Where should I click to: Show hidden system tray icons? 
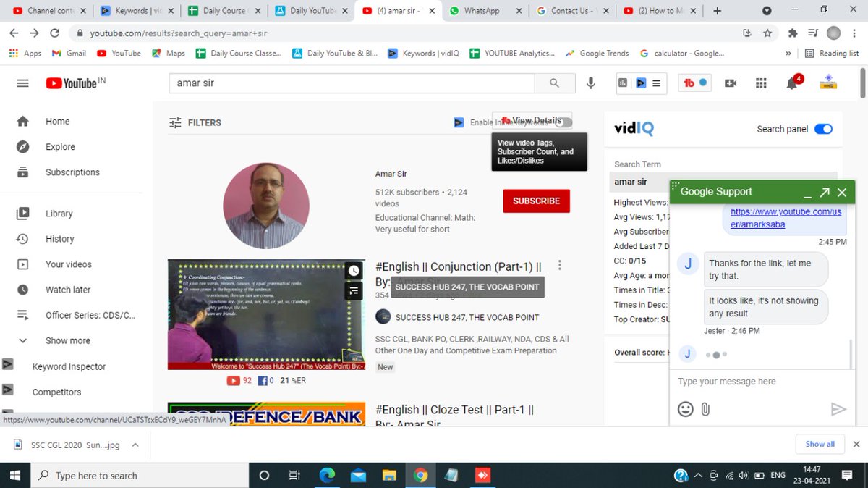click(697, 476)
